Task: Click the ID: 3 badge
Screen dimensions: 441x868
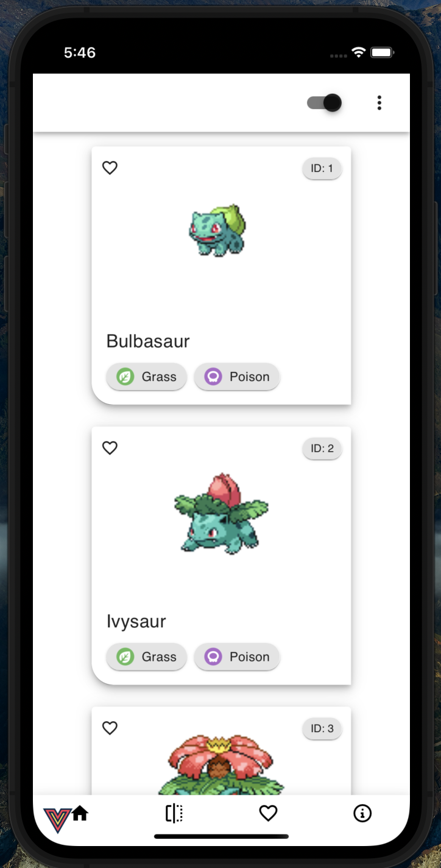Action: pos(322,728)
